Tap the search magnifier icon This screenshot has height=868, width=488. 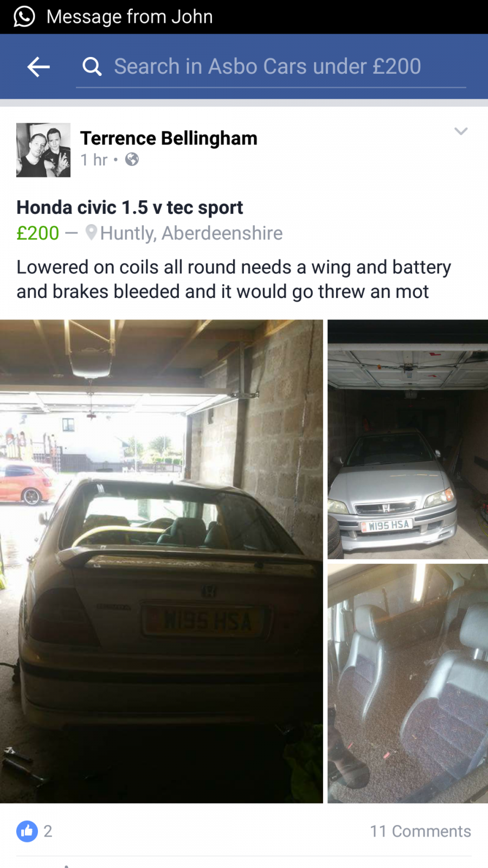(92, 67)
